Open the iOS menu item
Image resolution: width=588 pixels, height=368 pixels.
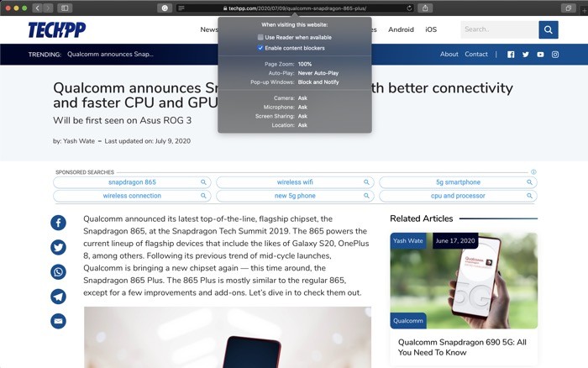(431, 29)
